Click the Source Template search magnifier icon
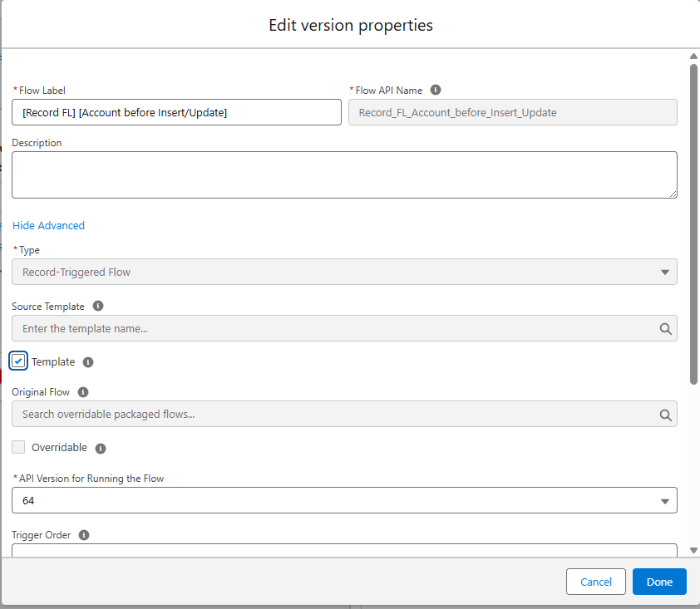This screenshot has height=609, width=700. (665, 328)
